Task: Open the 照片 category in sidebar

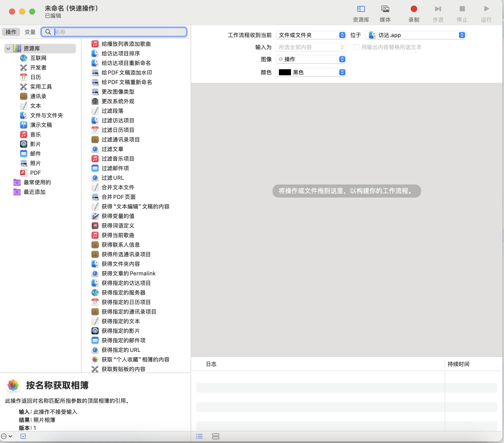Action: [35, 163]
